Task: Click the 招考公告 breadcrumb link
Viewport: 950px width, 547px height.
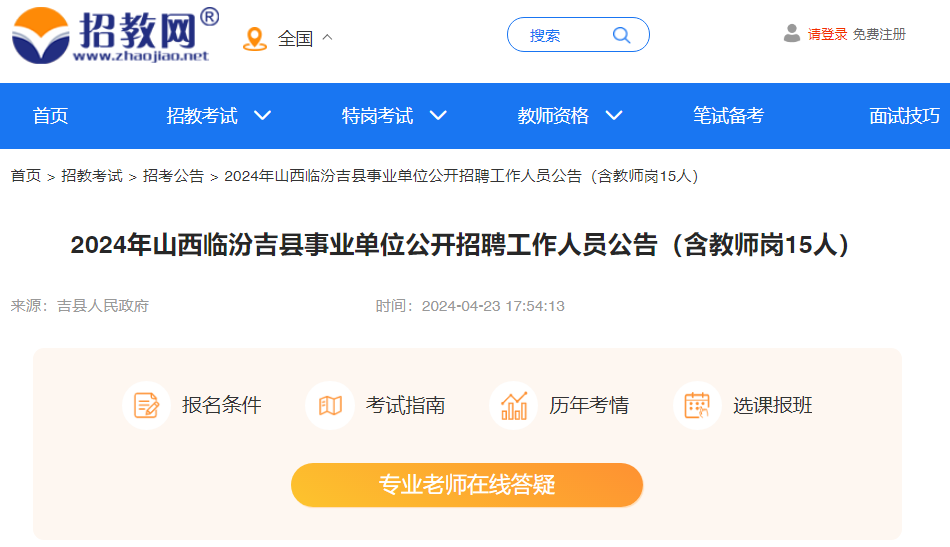Action: point(173,176)
